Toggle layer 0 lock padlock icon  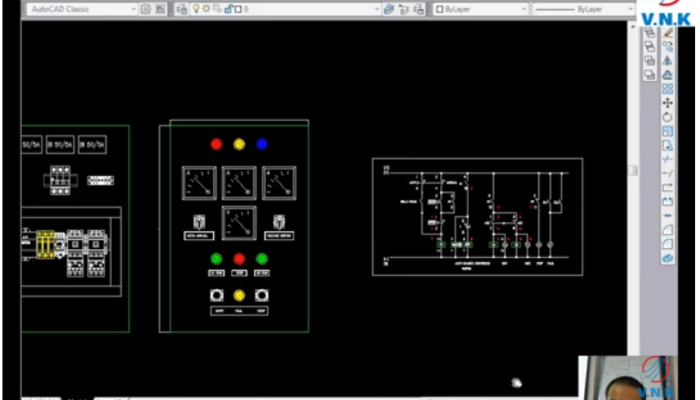[x=228, y=9]
